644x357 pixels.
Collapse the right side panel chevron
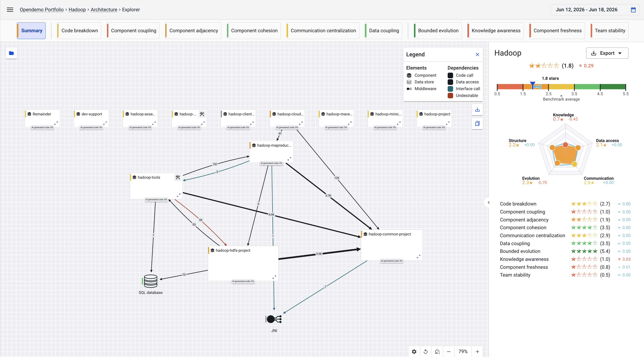point(488,203)
